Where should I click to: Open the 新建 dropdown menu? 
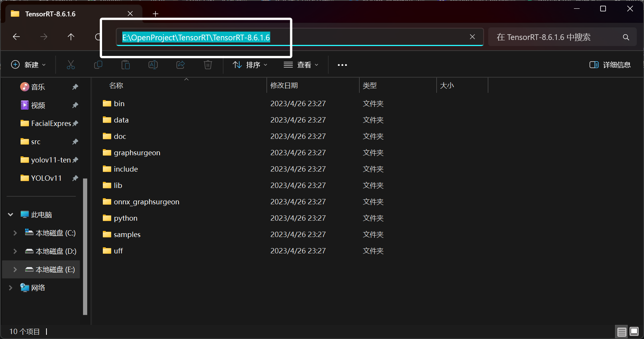click(x=29, y=65)
